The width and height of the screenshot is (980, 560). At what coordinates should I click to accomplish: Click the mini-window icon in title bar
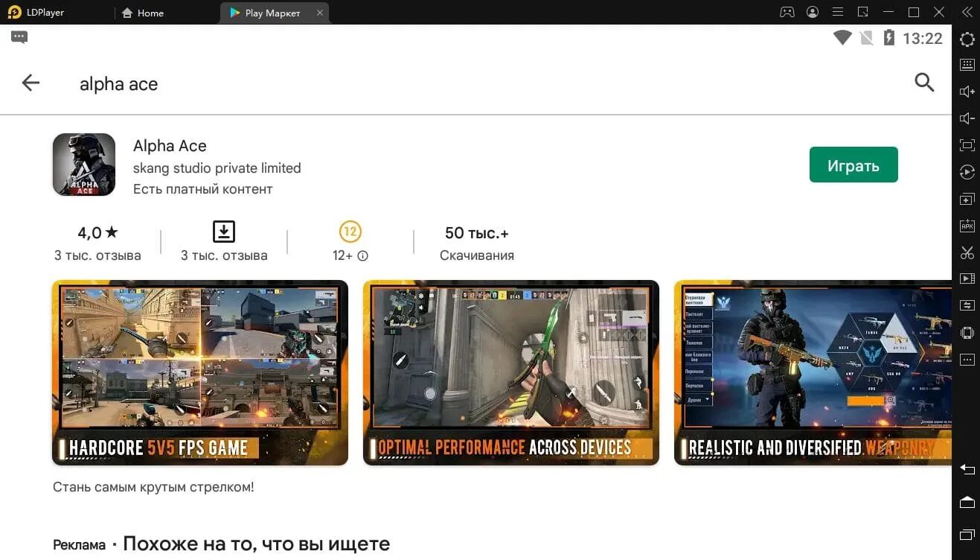tap(863, 13)
